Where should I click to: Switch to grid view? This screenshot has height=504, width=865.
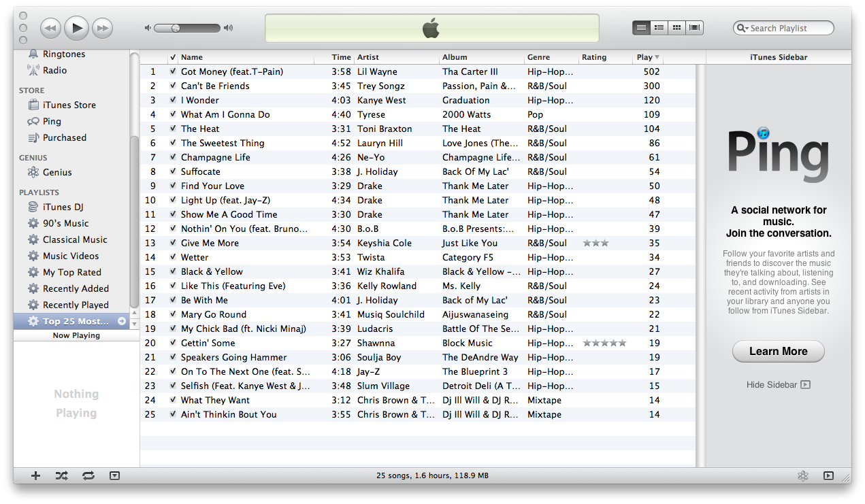click(x=676, y=28)
